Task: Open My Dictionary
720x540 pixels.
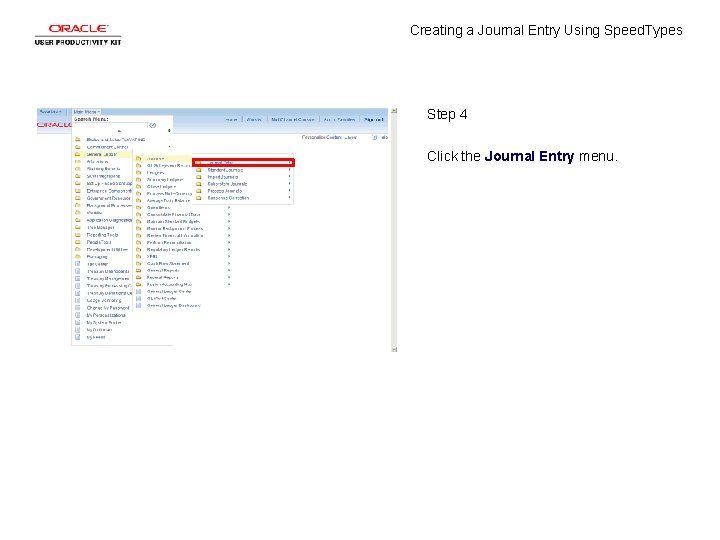Action: (x=99, y=330)
